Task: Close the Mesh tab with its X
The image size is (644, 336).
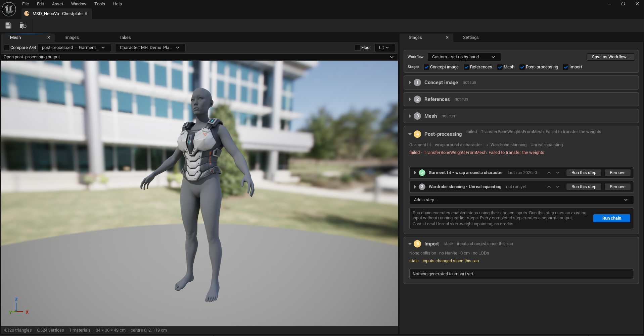Action: click(49, 38)
